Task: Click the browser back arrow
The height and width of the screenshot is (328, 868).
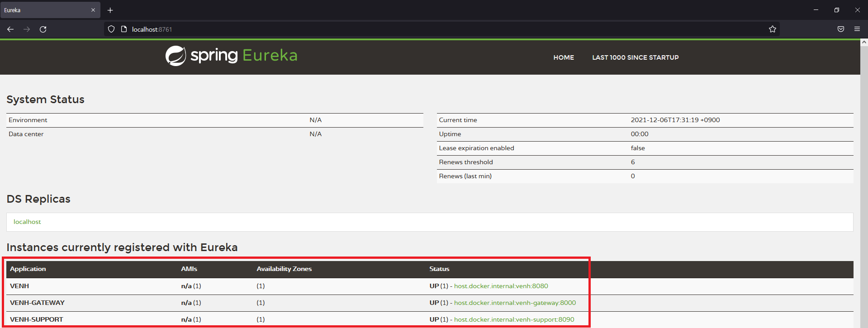Action: (x=10, y=29)
